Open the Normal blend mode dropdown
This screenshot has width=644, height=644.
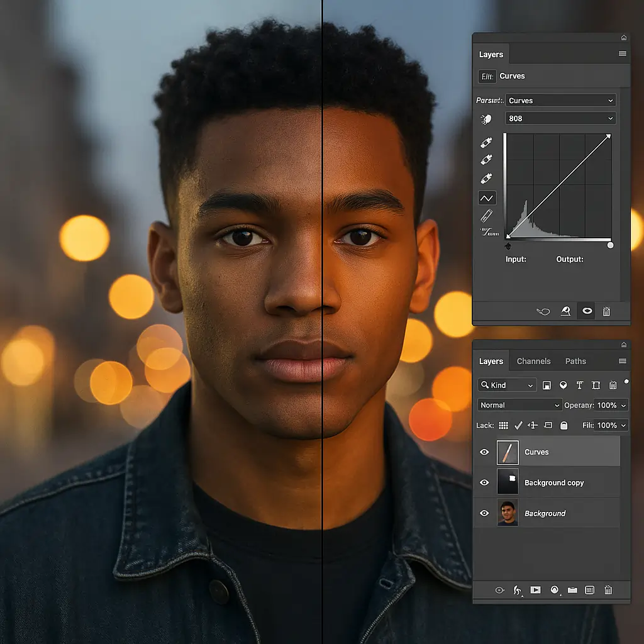519,406
